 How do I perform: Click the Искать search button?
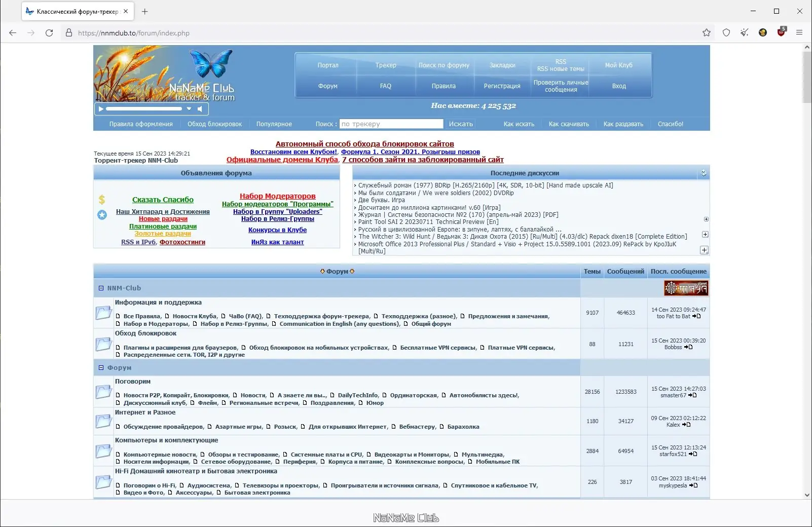(x=461, y=124)
